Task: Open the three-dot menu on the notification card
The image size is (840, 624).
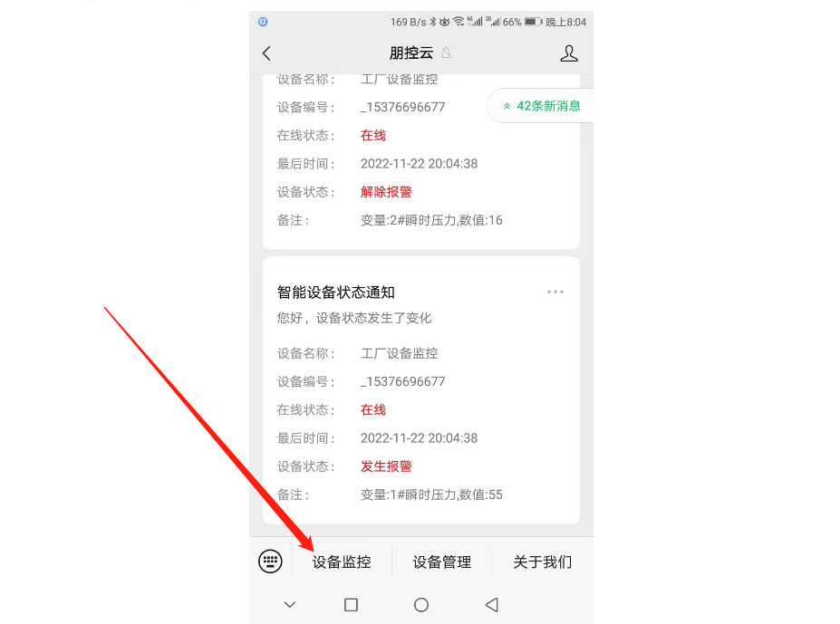Action: click(555, 292)
